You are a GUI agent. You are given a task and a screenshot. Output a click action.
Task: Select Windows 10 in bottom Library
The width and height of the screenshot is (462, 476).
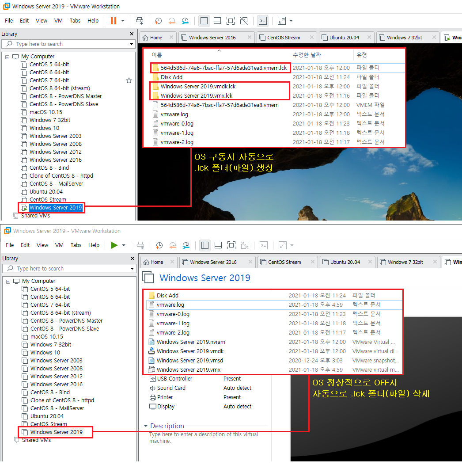coord(45,352)
